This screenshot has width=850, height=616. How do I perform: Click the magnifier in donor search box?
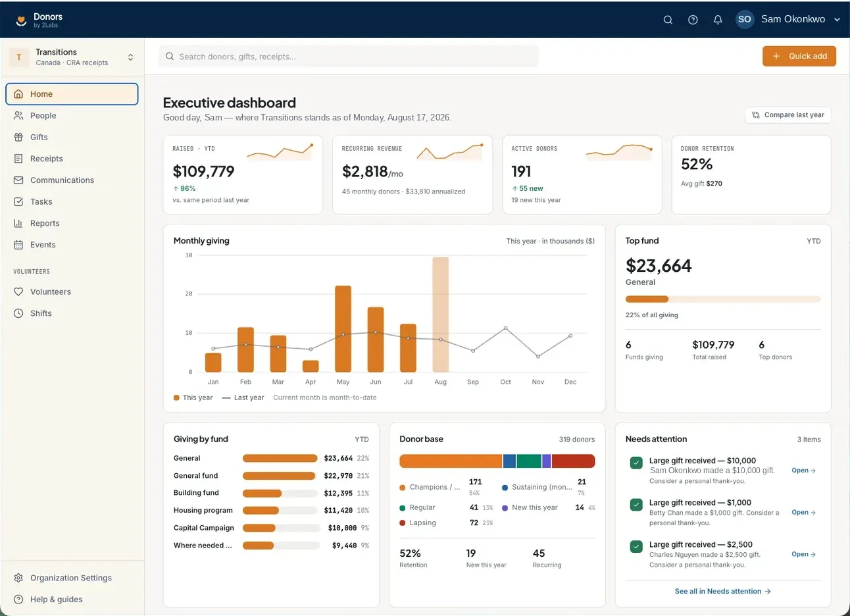170,57
